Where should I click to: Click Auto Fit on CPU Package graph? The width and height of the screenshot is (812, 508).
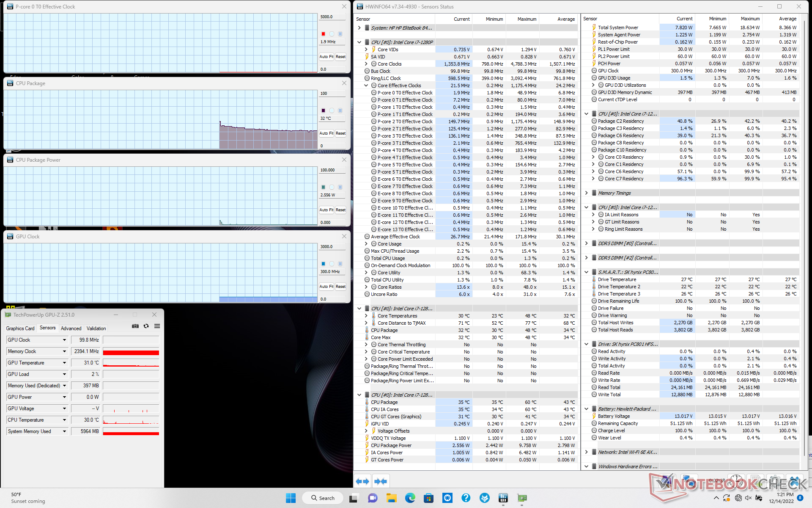tap(326, 133)
